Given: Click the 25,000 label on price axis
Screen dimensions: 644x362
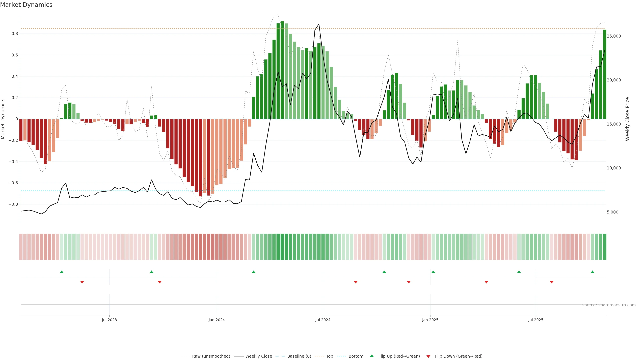Looking at the screenshot, I should (614, 36).
